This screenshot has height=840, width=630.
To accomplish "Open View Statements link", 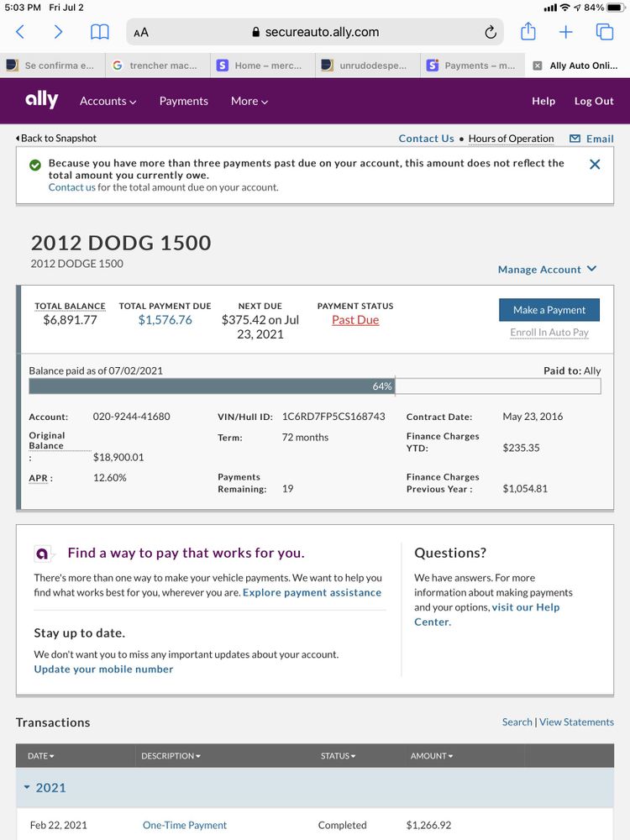I will [576, 722].
